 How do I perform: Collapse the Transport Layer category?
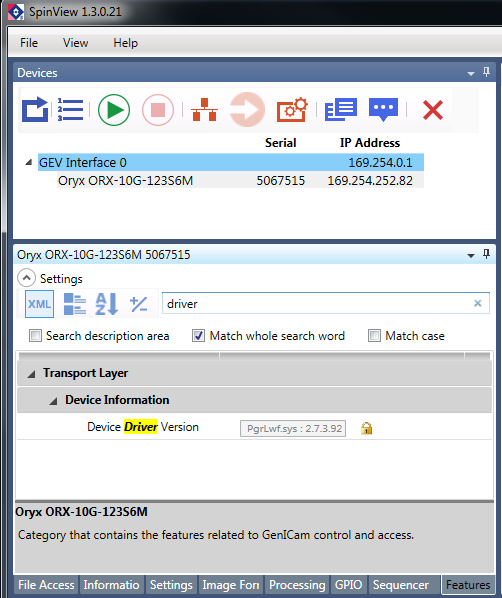point(32,374)
